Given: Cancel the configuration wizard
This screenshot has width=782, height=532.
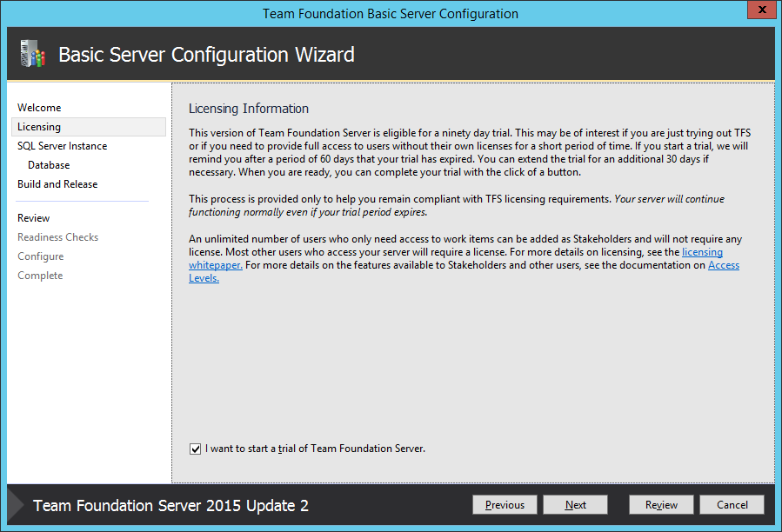Looking at the screenshot, I should (732, 504).
